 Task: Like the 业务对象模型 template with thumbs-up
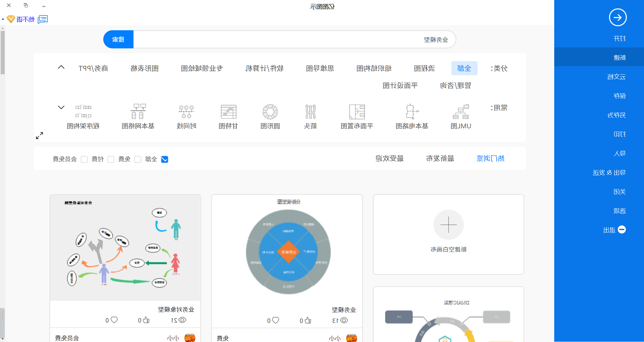tap(146, 320)
